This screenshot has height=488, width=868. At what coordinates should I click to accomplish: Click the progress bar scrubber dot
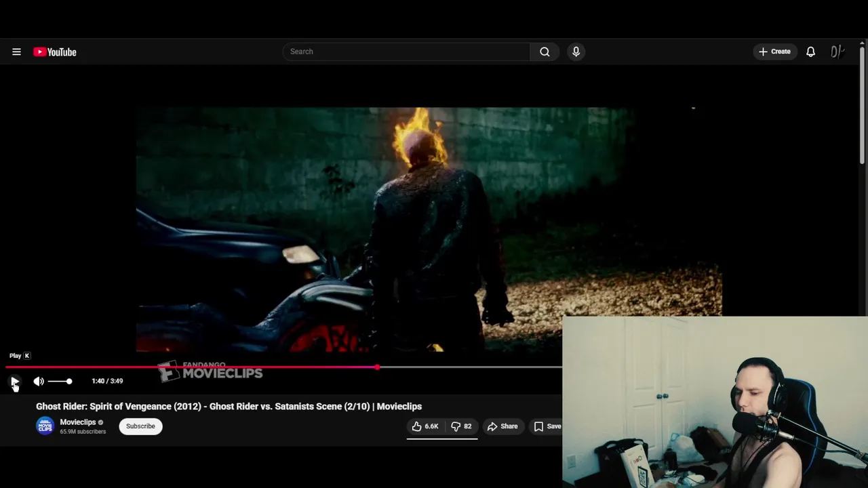point(377,367)
